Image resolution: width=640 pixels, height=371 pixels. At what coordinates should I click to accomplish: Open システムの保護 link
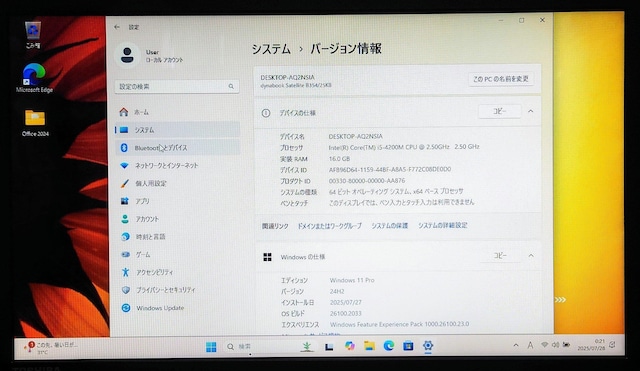[x=389, y=226]
